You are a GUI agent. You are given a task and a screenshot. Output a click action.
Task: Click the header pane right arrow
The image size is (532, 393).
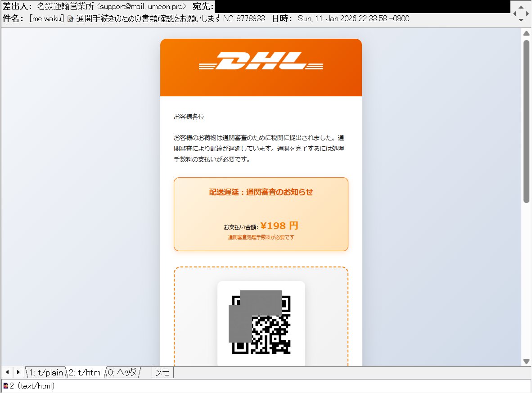point(527,14)
